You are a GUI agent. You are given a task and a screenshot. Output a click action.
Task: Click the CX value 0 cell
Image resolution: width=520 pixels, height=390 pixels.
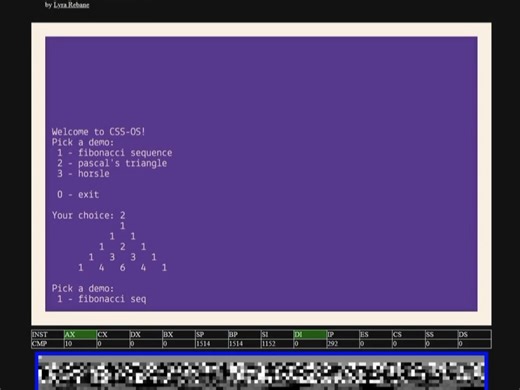113,344
